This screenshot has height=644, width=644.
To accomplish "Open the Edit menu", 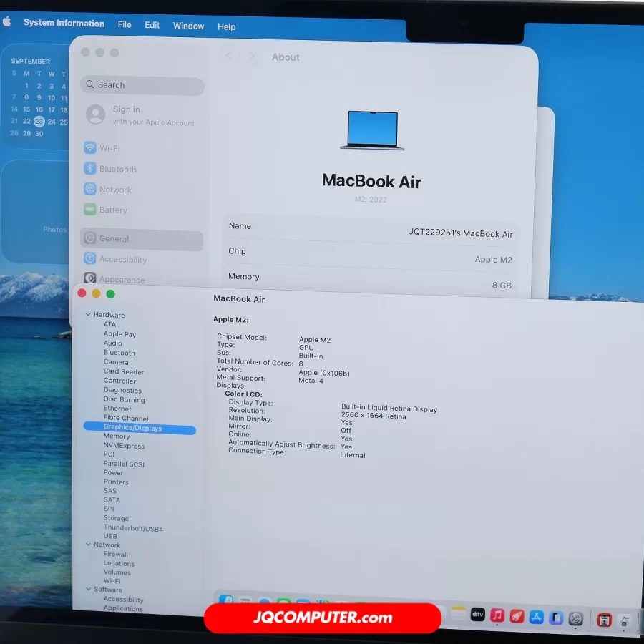I will click(152, 26).
